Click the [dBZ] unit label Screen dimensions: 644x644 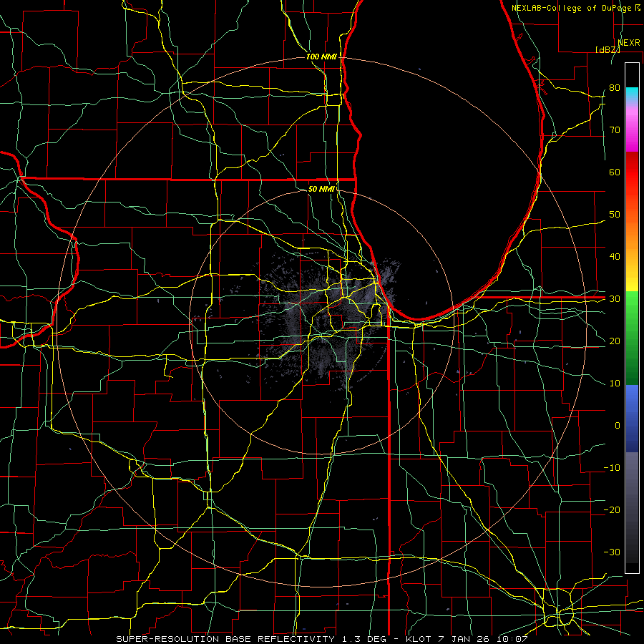pyautogui.click(x=608, y=49)
